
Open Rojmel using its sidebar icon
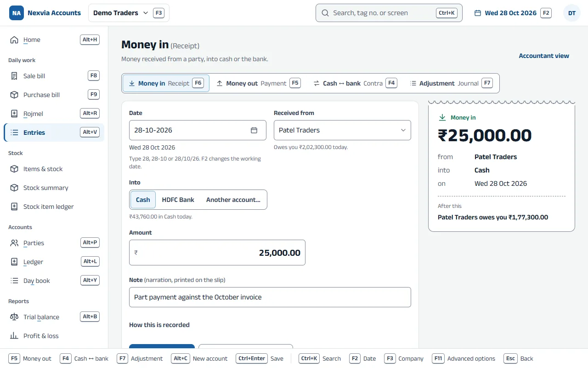14,114
